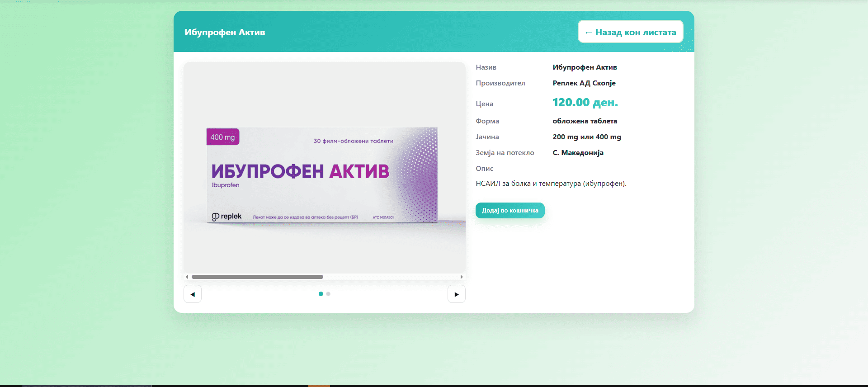Click the description text about НСАИЛ

(551, 184)
